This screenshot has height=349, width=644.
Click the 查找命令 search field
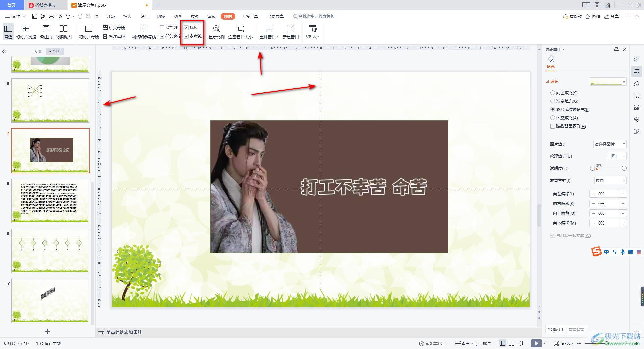click(314, 16)
